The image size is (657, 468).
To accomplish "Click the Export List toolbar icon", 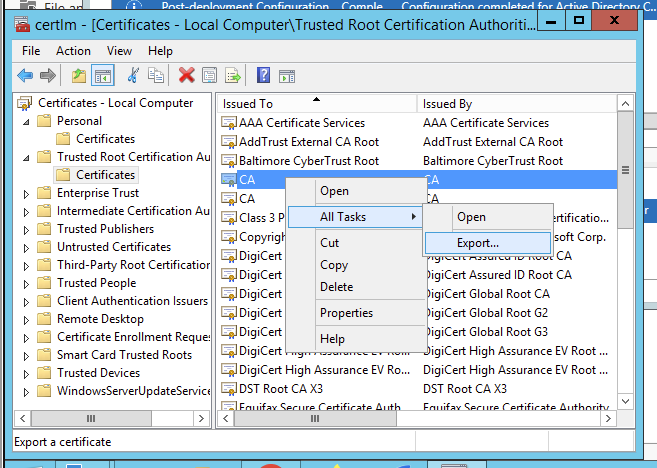I will tap(233, 76).
